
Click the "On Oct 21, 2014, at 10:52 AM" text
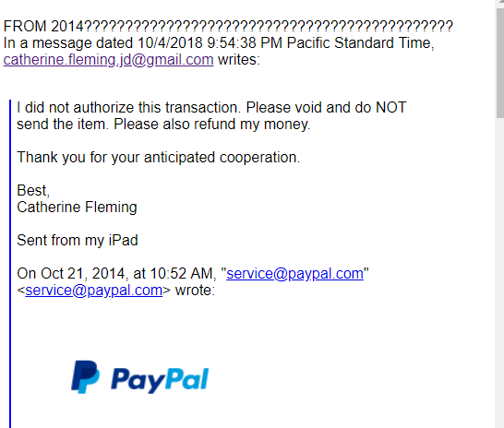[x=116, y=274]
